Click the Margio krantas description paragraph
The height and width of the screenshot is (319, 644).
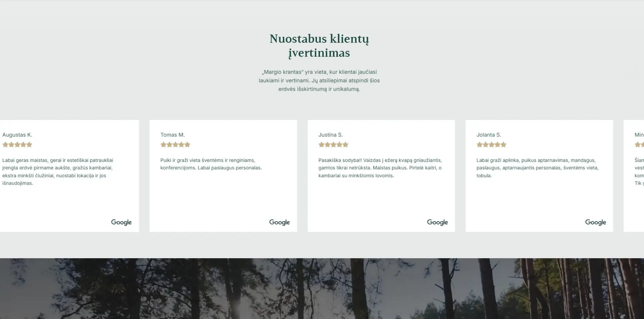[x=319, y=81]
